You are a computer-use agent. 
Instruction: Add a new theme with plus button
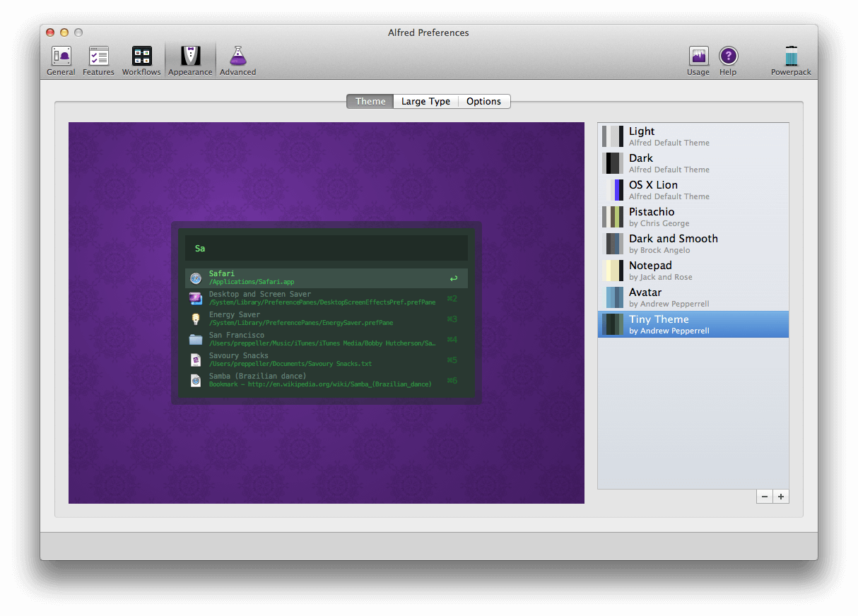coord(780,496)
